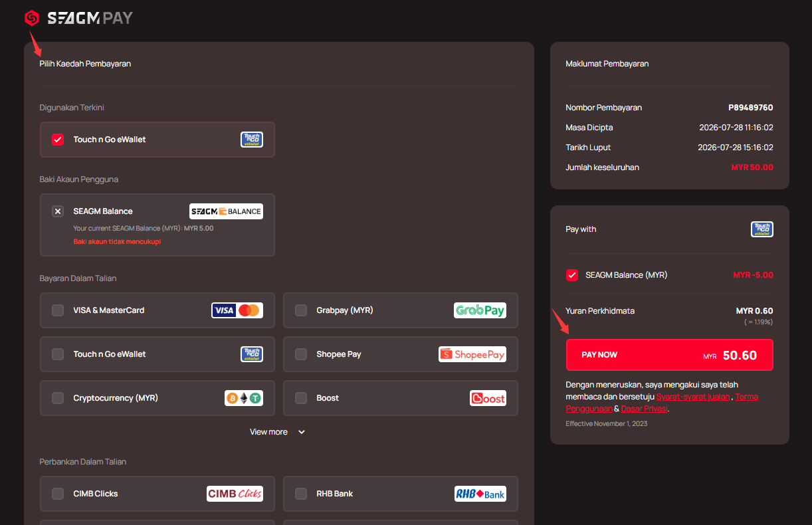Select VISA & MasterCard checkbox
Image resolution: width=812 pixels, height=525 pixels.
(x=58, y=310)
